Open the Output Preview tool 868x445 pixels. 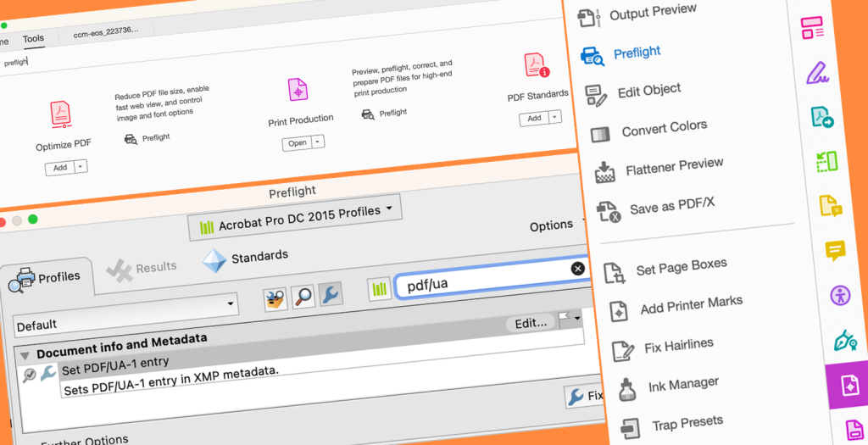click(637, 14)
